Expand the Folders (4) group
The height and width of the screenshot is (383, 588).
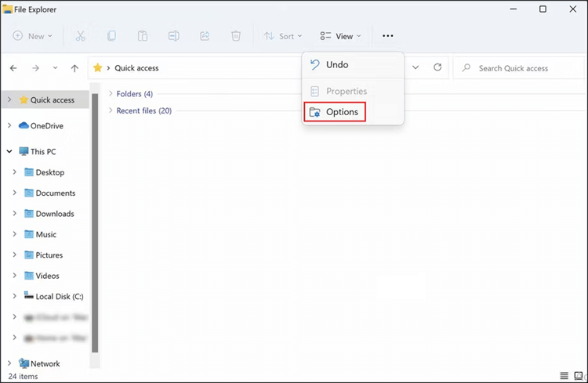111,93
